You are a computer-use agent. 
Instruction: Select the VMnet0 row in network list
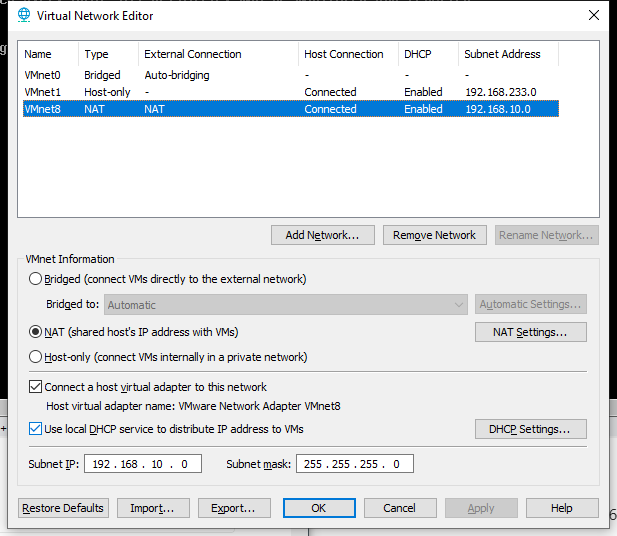(x=291, y=75)
